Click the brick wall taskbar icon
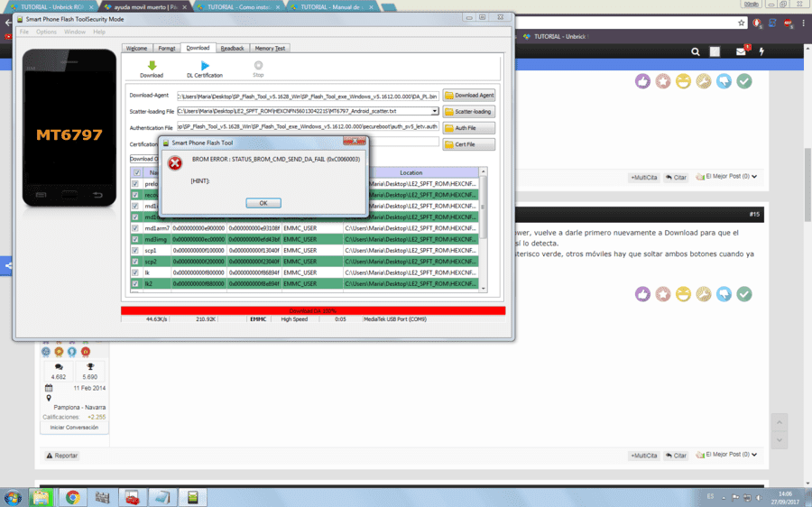 point(102,498)
